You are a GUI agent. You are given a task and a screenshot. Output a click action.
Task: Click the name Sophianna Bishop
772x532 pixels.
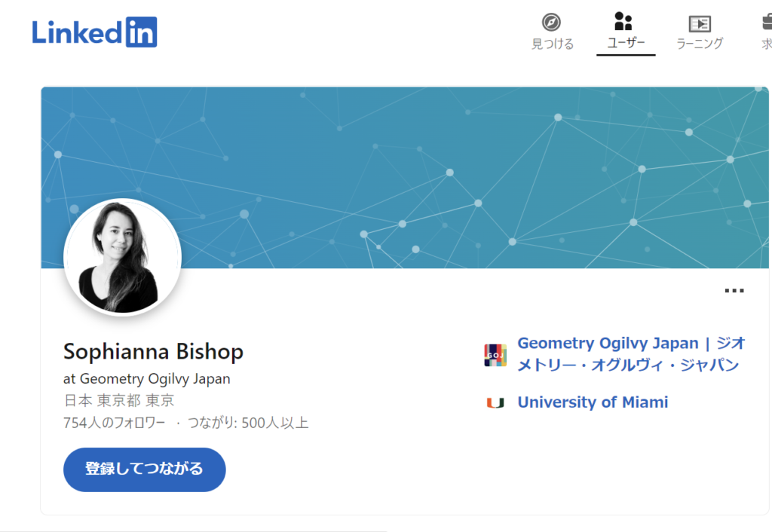tap(153, 351)
